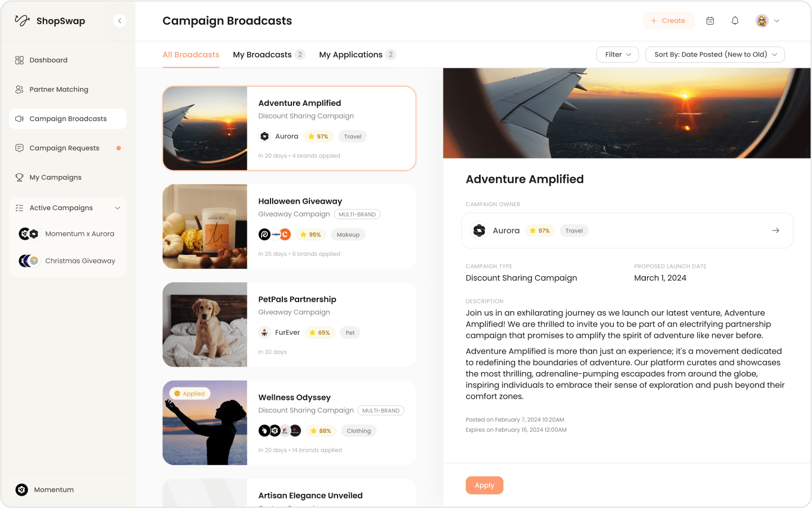The image size is (812, 508).
Task: Open Campaign Requests with the orange notification dot
Action: click(x=63, y=148)
